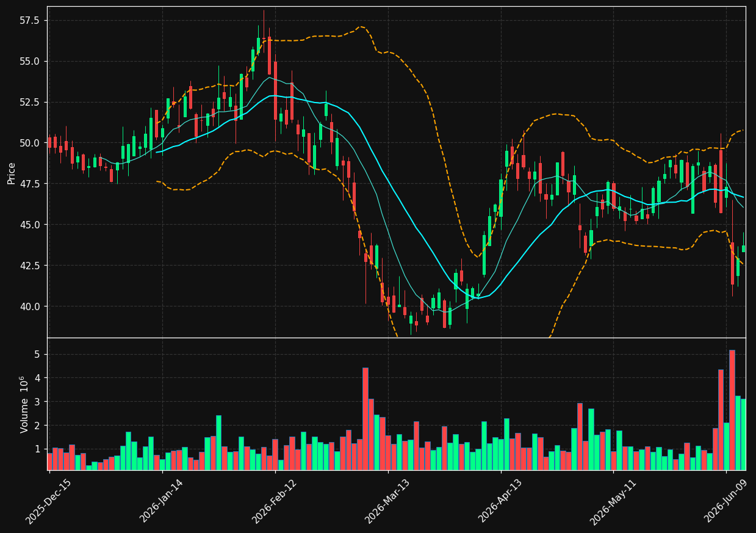Click the 2025-Dec-15 date label
Image resolution: width=756 pixels, height=533 pixels.
tap(48, 501)
